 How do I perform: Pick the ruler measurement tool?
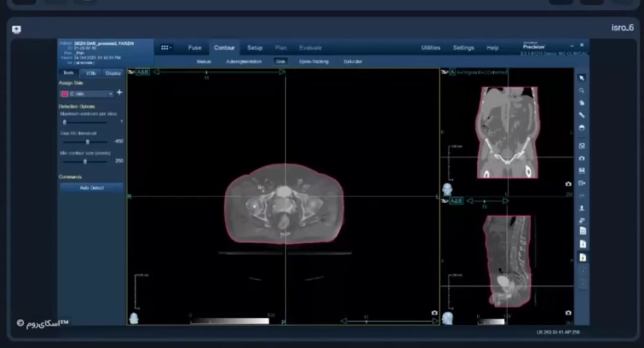(x=582, y=115)
